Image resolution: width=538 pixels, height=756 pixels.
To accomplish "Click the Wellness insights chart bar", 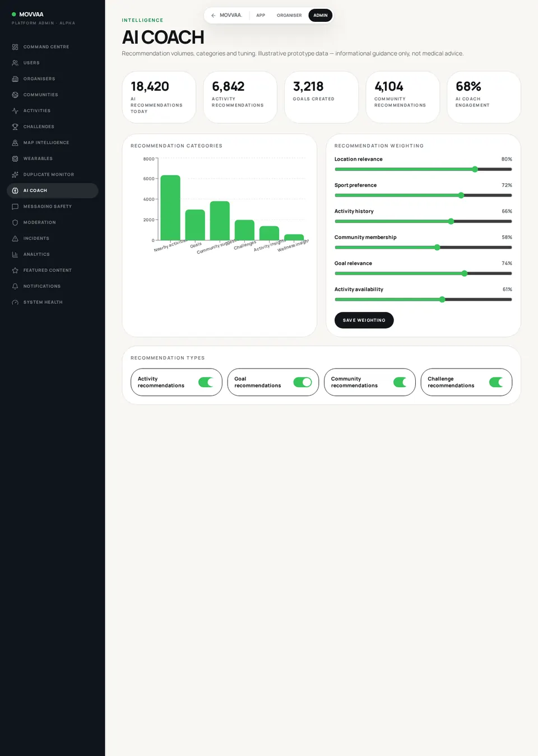I will 294,237.
